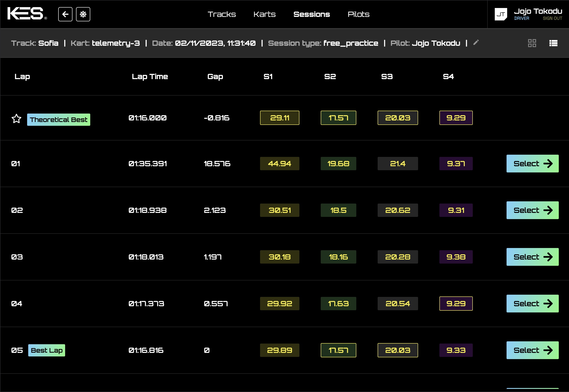Click theoretical lap time 01:16.000
The image size is (569, 392).
(x=148, y=118)
